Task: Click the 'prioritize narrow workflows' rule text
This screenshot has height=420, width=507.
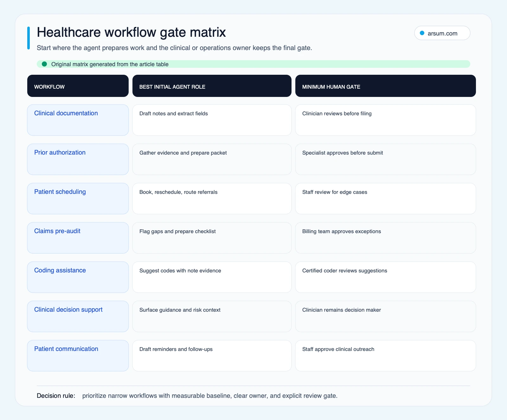Action: 210,396
